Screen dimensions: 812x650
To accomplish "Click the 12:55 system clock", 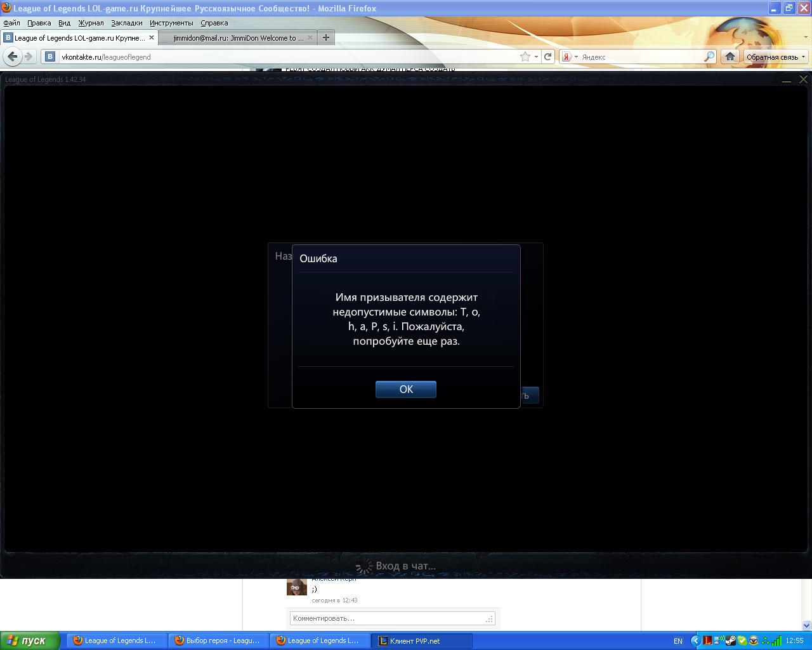I will pos(794,641).
